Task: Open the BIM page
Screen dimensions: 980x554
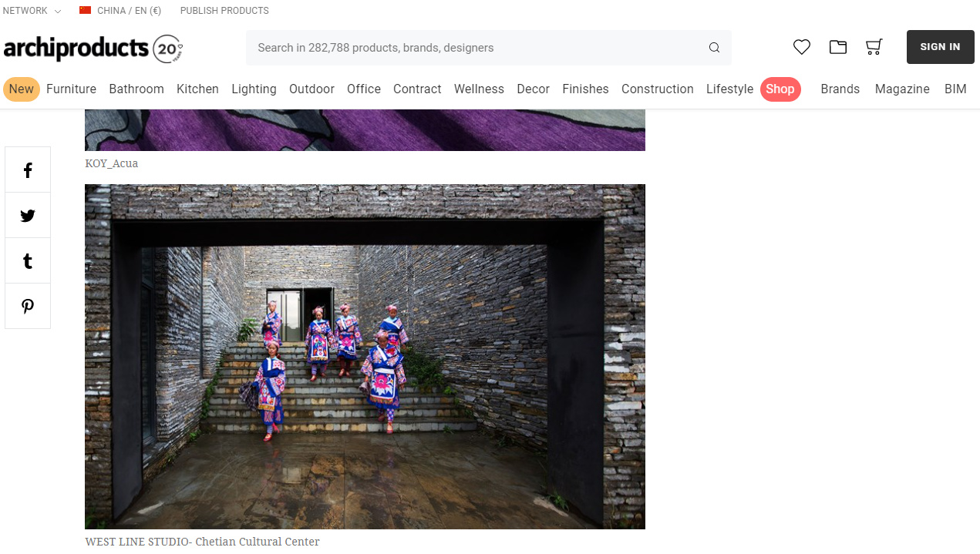Action: click(955, 89)
